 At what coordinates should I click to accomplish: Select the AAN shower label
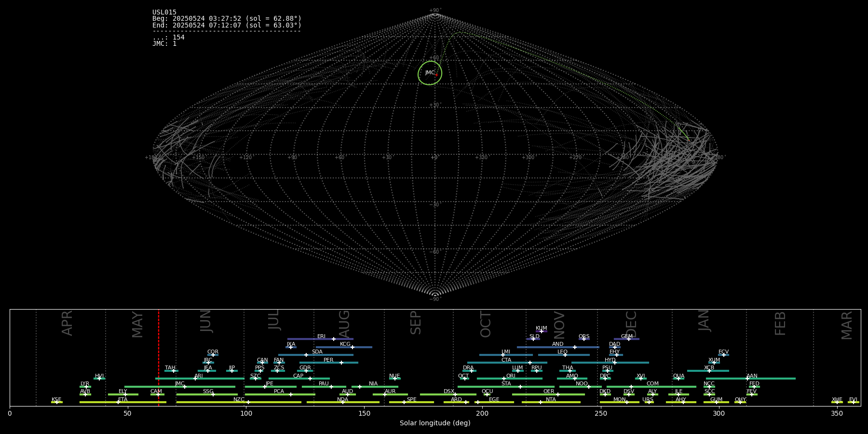(x=752, y=376)
